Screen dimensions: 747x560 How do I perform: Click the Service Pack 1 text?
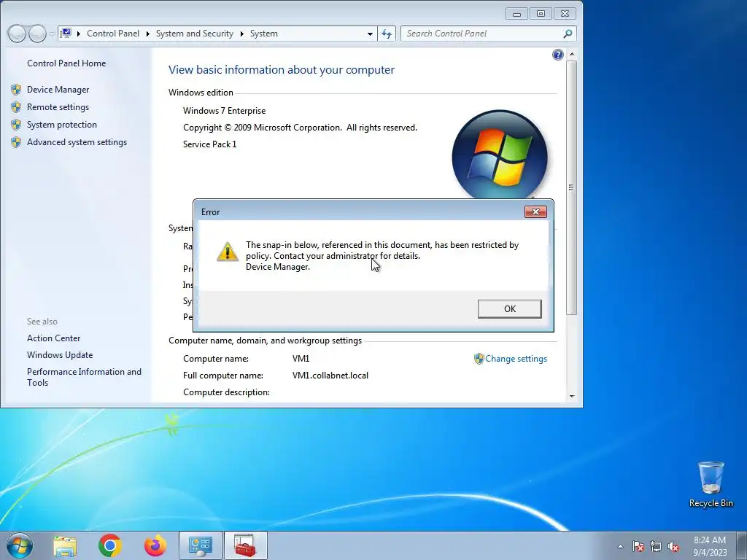coord(209,144)
